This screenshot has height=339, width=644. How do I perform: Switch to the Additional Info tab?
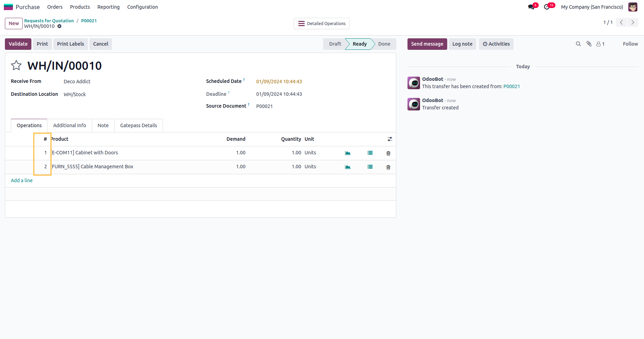[x=69, y=125]
